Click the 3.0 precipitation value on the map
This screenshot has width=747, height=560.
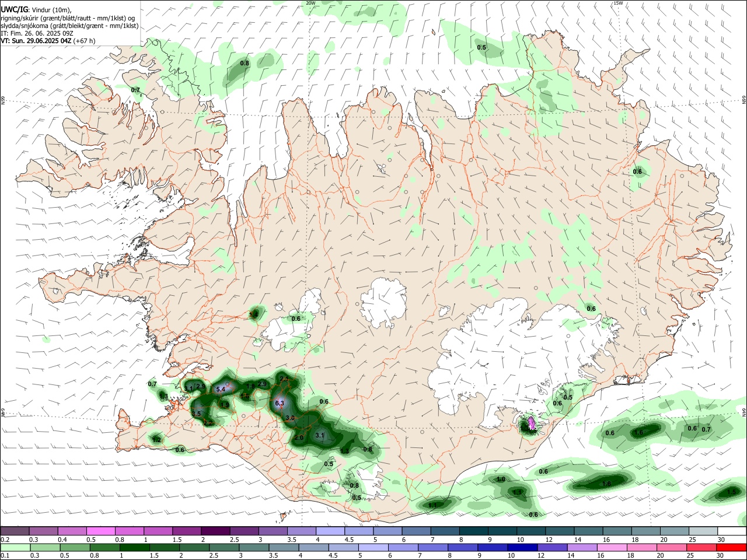tap(290, 418)
